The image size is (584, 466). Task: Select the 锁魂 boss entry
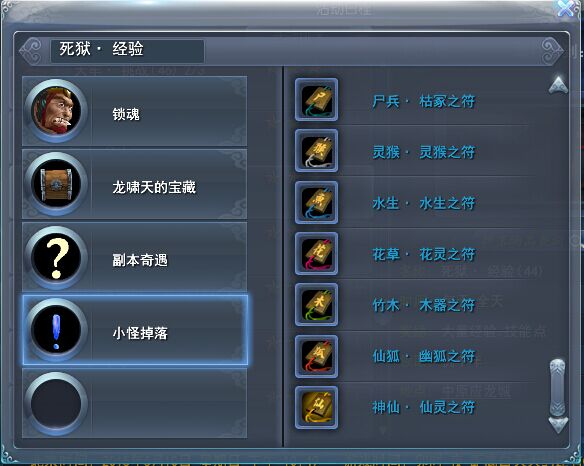click(134, 111)
